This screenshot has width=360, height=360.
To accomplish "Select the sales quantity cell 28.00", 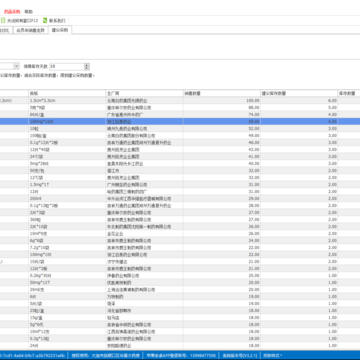I will [x=222, y=206].
